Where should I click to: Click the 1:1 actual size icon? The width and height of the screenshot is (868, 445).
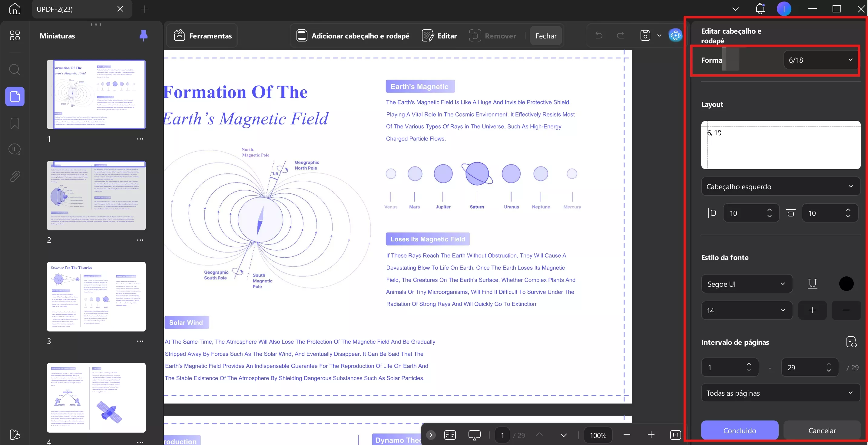click(x=675, y=435)
